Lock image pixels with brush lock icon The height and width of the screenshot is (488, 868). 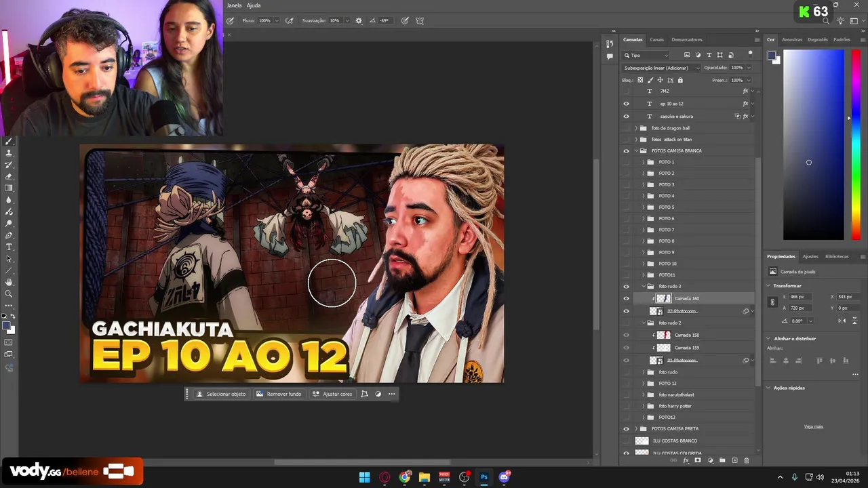pos(650,80)
